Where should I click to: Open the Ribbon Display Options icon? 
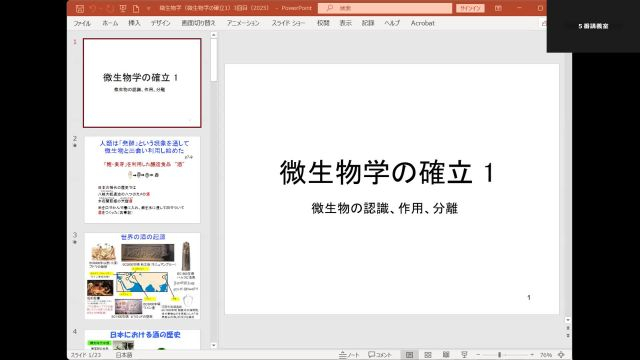coord(498,8)
